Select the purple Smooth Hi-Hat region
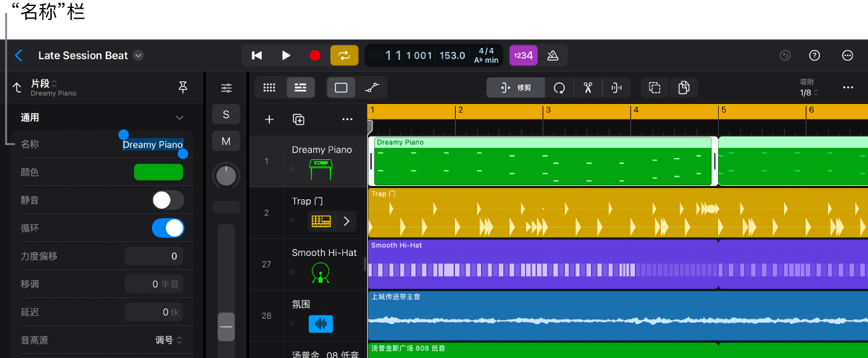The image size is (868, 358). point(542,264)
